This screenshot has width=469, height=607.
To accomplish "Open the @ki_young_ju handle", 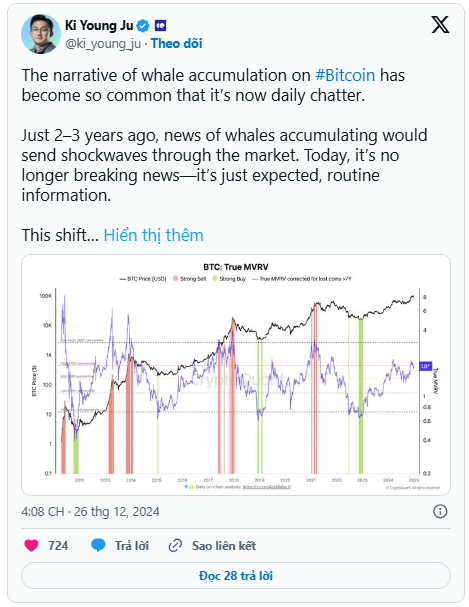I will [x=103, y=43].
